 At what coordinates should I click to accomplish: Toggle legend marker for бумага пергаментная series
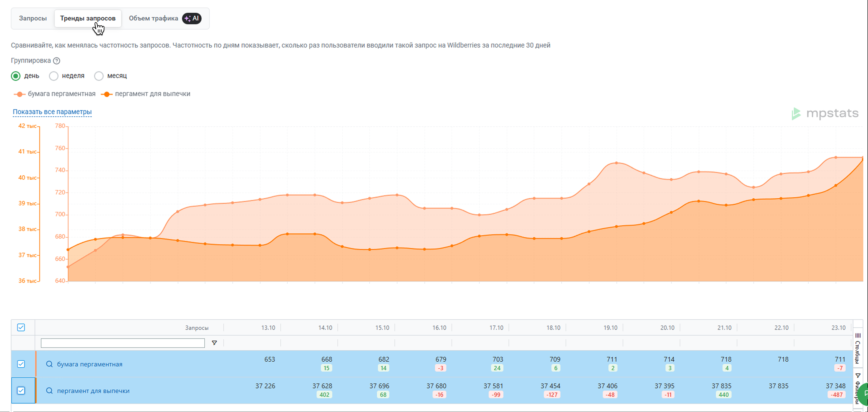(19, 94)
